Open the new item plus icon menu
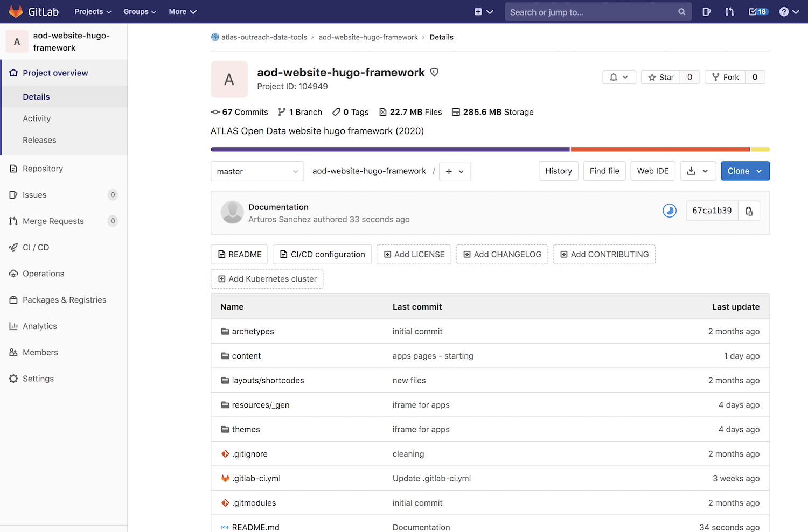This screenshot has width=808, height=532. pos(483,11)
